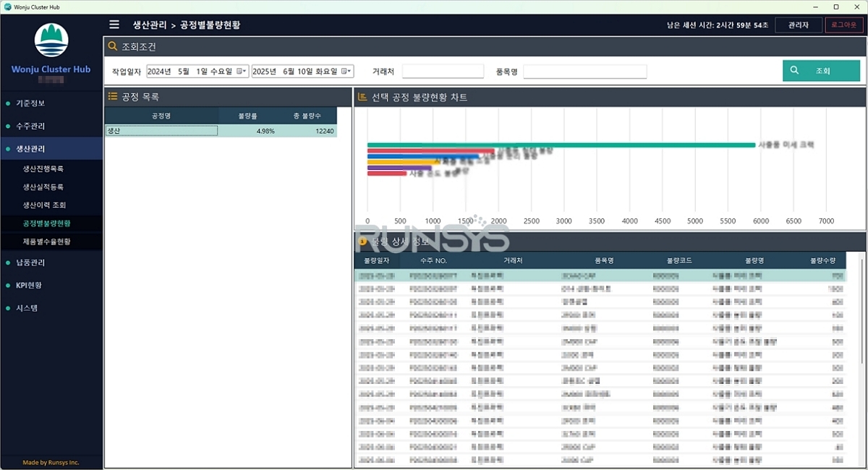This screenshot has width=868, height=470.
Task: Open 생산이력 조회 page
Action: tap(44, 205)
